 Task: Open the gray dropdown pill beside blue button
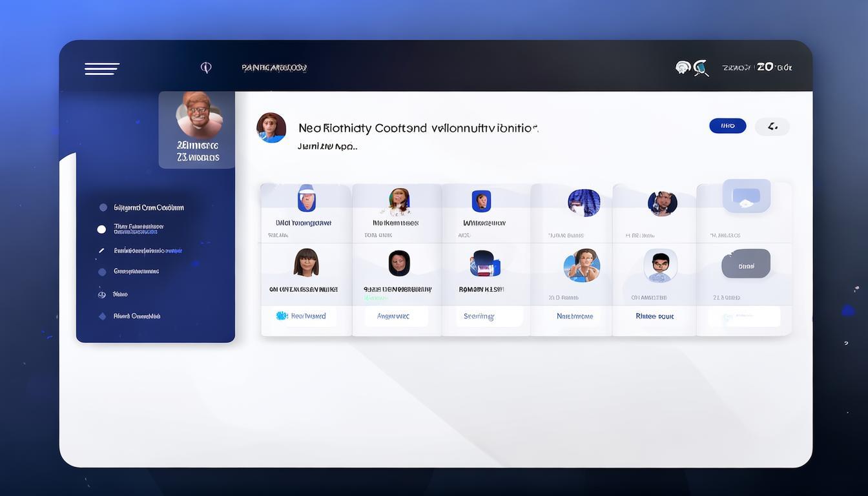coord(772,127)
